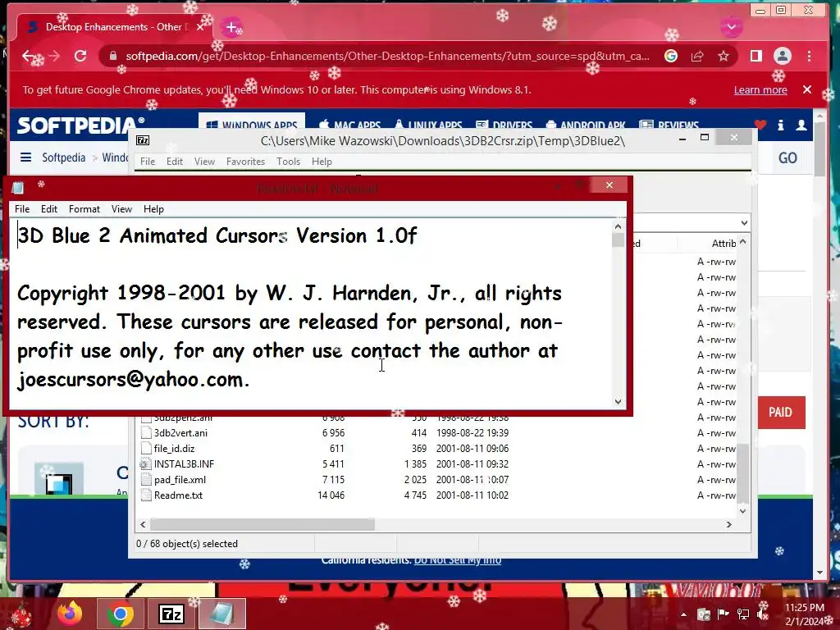
Task: Open Google icon in address bar
Action: click(671, 56)
